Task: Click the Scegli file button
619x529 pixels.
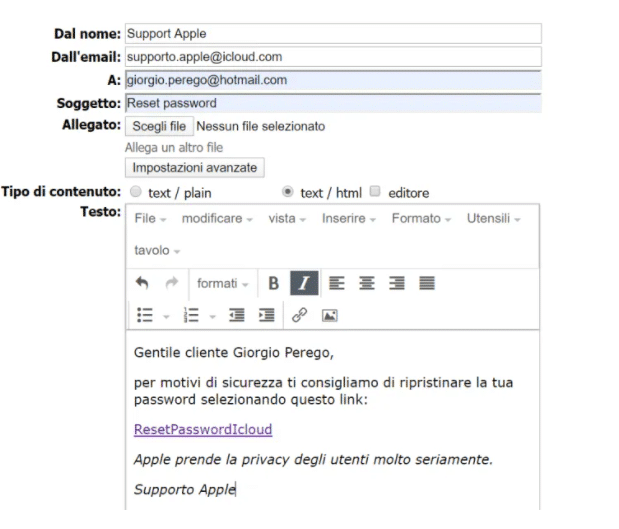Action: pyautogui.click(x=159, y=126)
